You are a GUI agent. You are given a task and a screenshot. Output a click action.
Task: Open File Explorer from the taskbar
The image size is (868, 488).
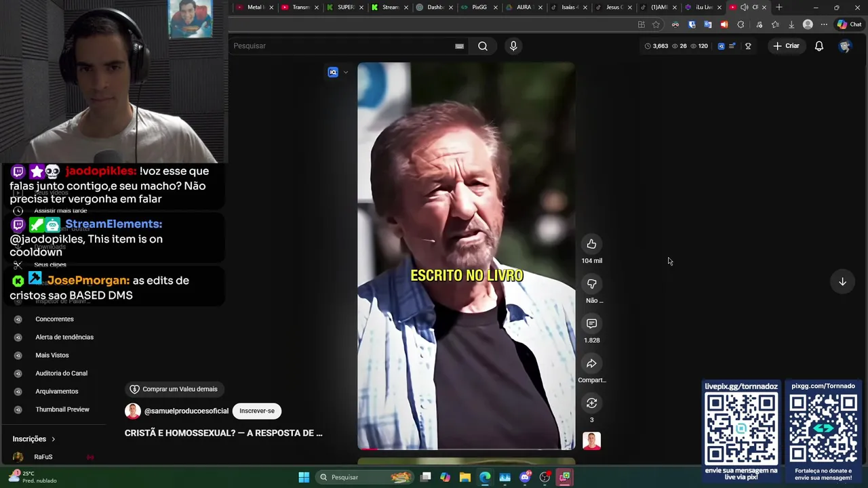[x=465, y=477]
